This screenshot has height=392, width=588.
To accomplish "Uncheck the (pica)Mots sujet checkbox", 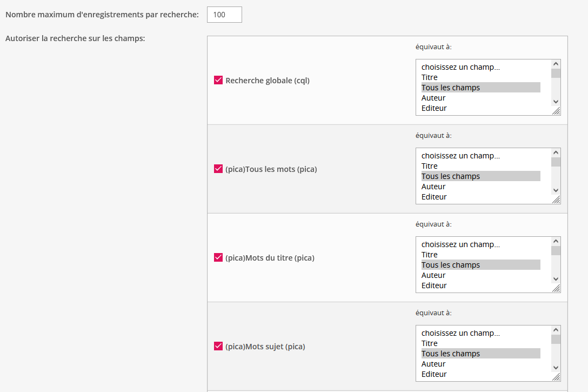I will click(218, 347).
